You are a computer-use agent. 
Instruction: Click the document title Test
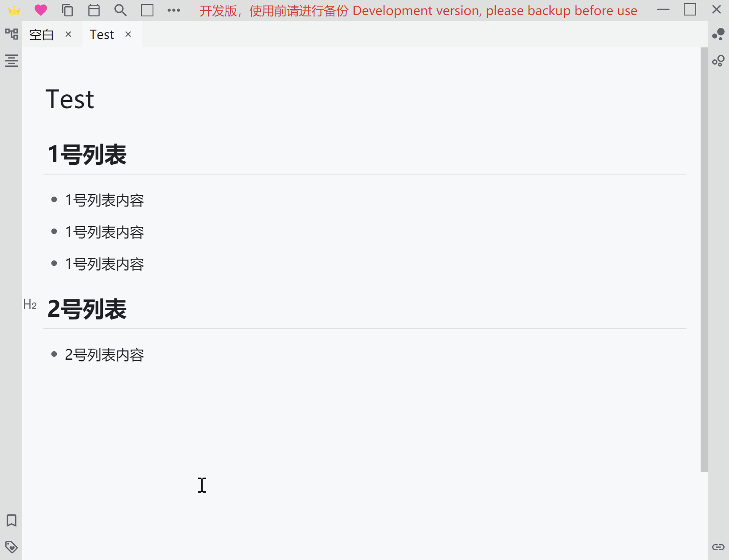click(70, 99)
